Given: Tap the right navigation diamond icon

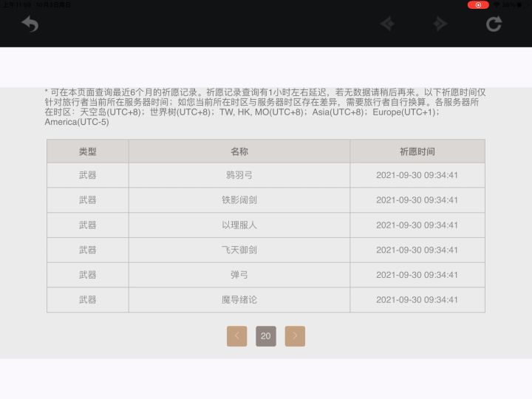Looking at the screenshot, I should coord(440,24).
